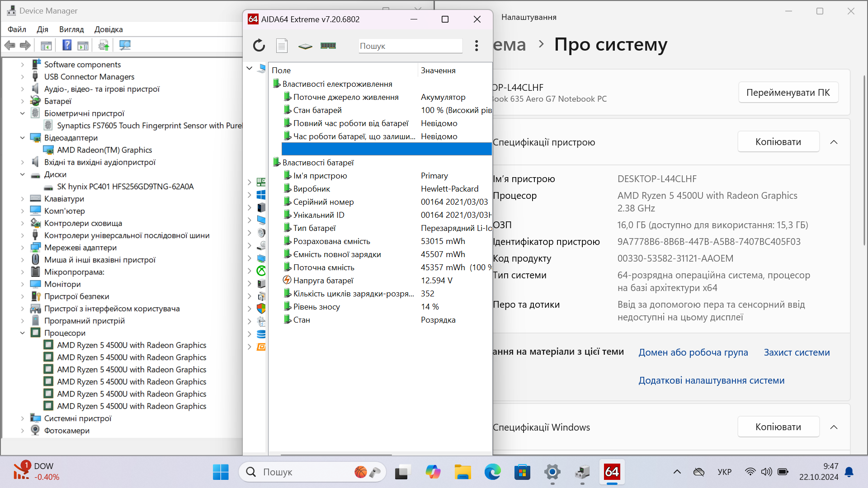
Task: Collapse the Процесори node in Device Manager
Action: 23,333
